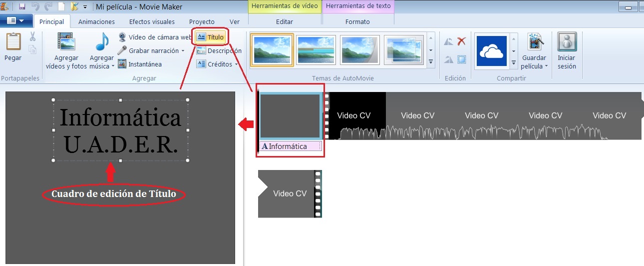Show next row of share options

[x=514, y=50]
